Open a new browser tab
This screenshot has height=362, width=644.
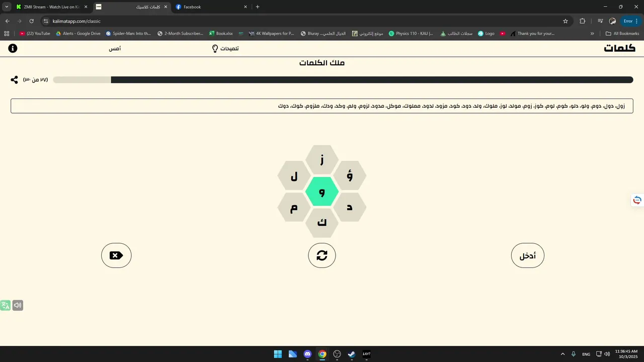258,7
